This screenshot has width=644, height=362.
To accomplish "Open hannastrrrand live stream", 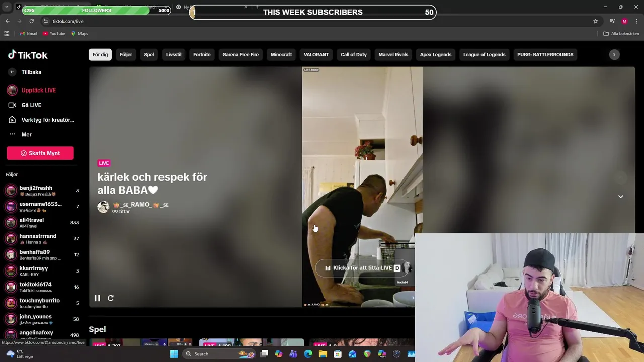I will click(x=43, y=239).
